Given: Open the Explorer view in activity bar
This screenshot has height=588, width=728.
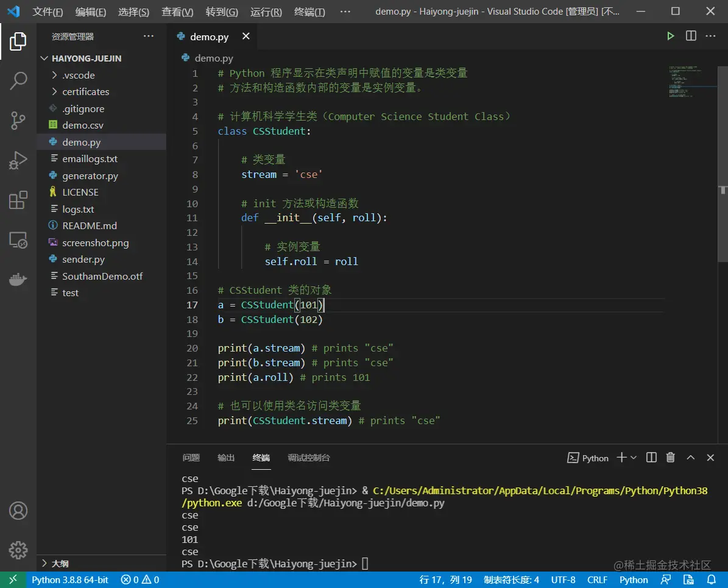Looking at the screenshot, I should click(18, 41).
